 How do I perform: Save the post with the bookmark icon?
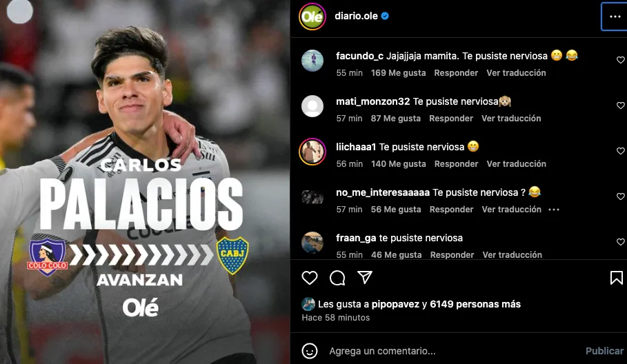(616, 278)
